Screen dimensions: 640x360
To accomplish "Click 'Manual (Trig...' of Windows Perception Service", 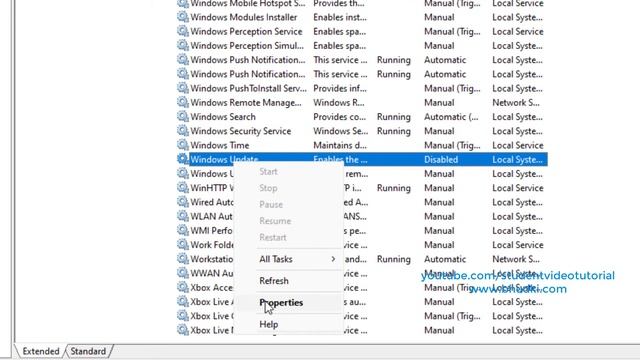I will 452,31.
